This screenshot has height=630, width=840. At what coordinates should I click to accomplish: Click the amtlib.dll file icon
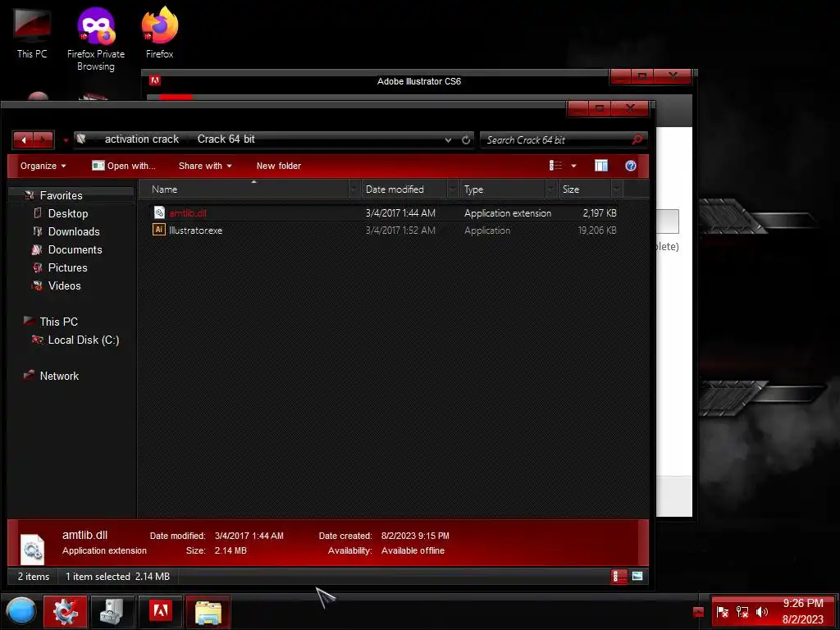159,212
